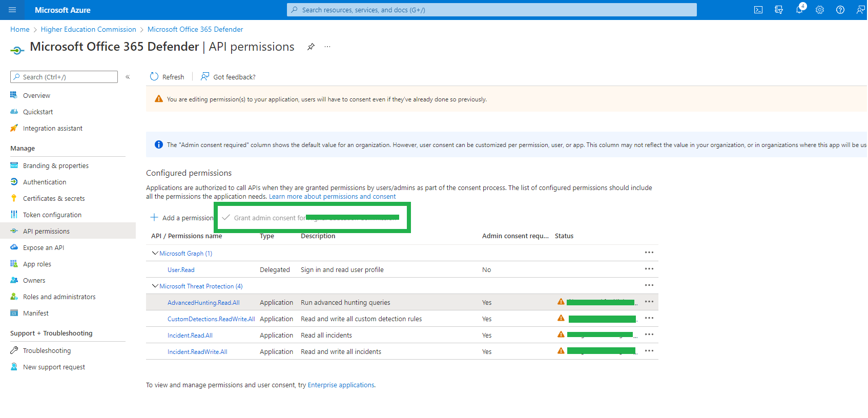Go to Home breadcrumb
The image size is (868, 418).
20,30
